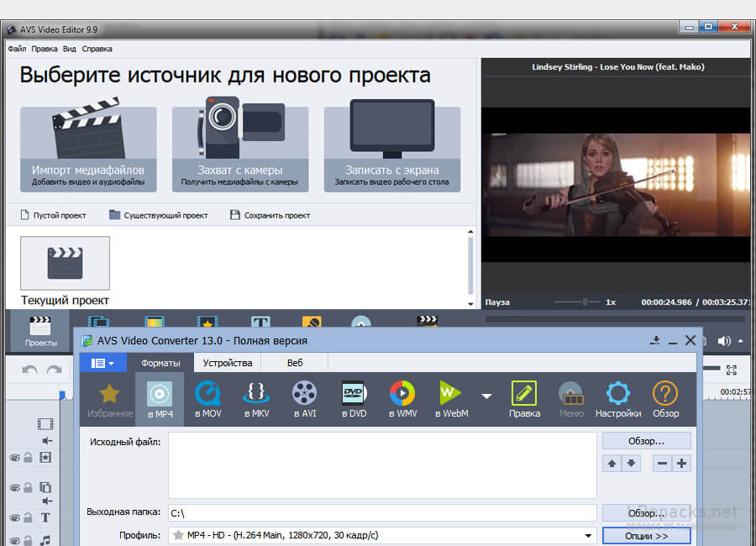Toggle visibility of the music track

coord(15,541)
